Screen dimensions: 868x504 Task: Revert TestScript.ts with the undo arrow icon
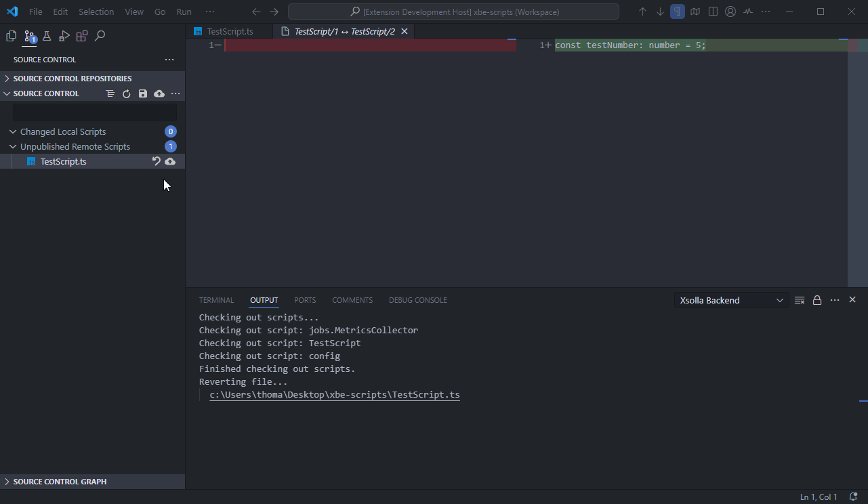tap(157, 161)
